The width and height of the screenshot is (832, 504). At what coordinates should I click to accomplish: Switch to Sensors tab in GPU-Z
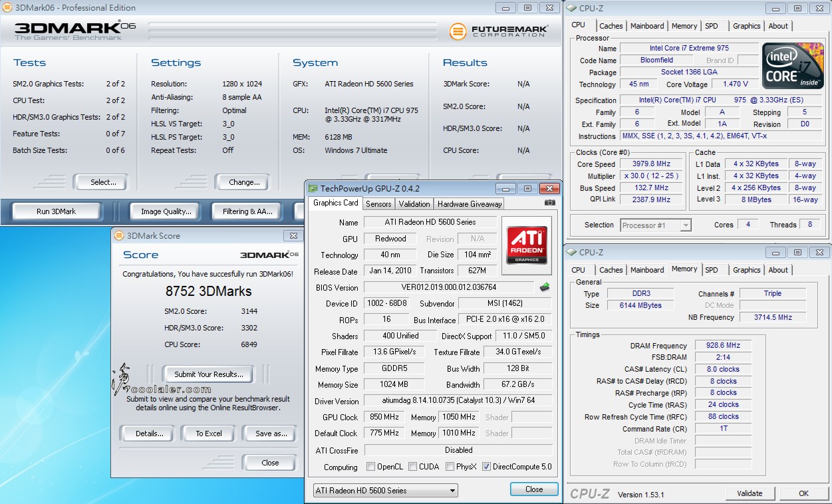[378, 204]
